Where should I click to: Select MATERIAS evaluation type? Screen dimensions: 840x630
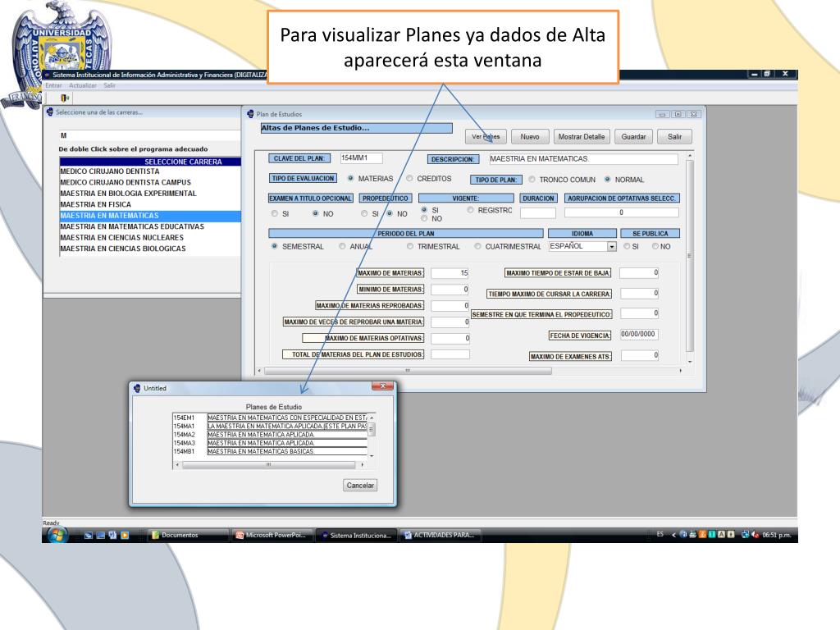[x=350, y=178]
